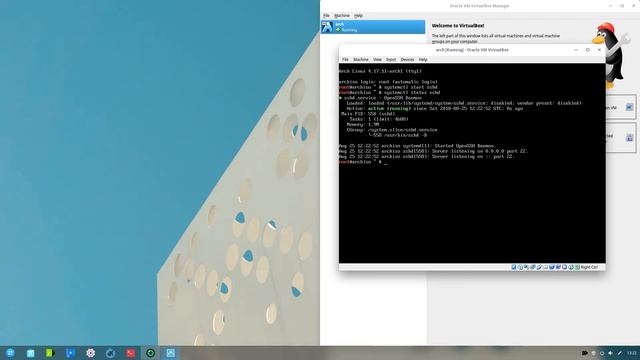Maximize the arch VM window

(x=588, y=50)
